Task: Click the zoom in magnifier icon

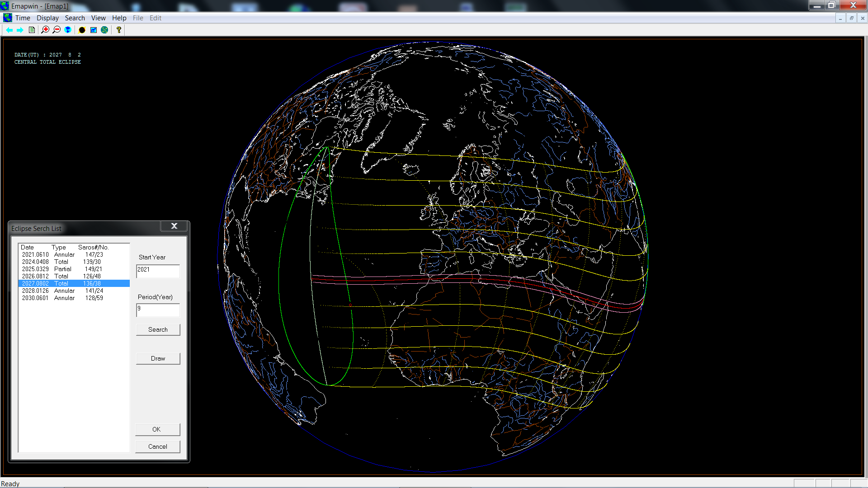Action: coord(45,30)
